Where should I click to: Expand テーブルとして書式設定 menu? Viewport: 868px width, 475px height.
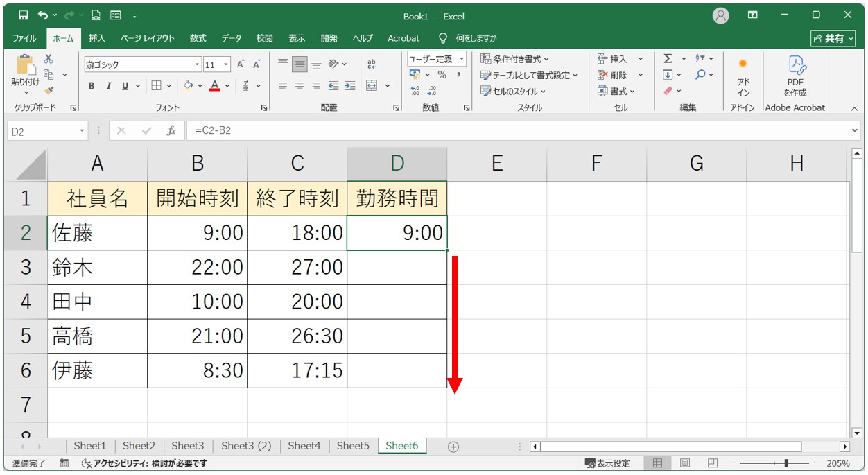tap(530, 75)
